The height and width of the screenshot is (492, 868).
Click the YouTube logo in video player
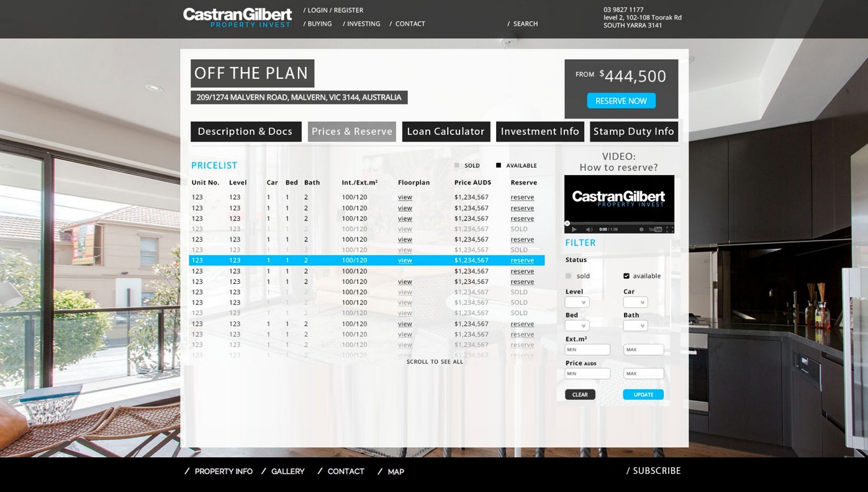click(x=654, y=229)
